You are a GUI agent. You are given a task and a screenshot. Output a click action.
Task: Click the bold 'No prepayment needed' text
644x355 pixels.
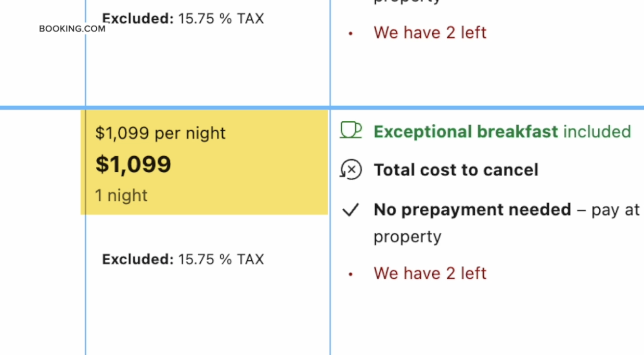coord(472,210)
